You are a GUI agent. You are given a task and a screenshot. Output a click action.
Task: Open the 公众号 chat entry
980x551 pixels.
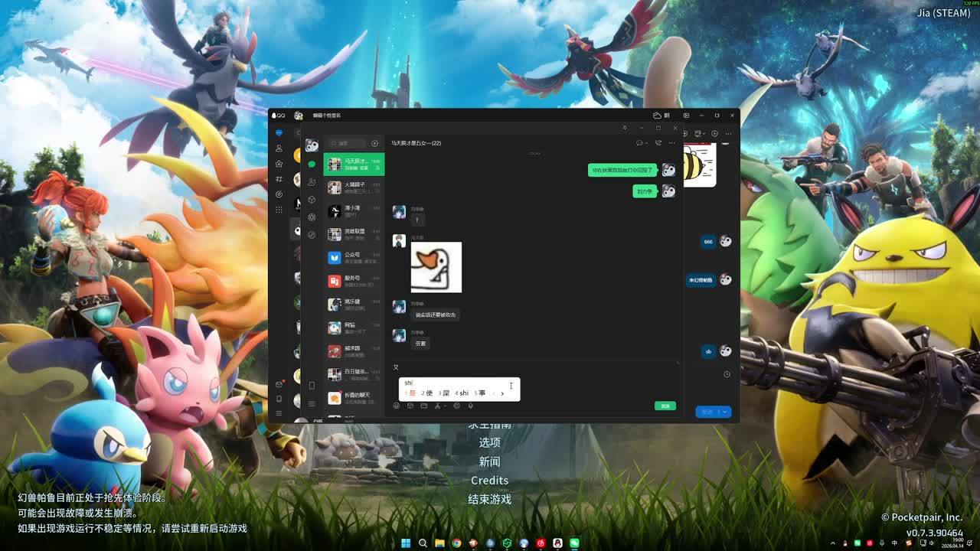(x=354, y=258)
